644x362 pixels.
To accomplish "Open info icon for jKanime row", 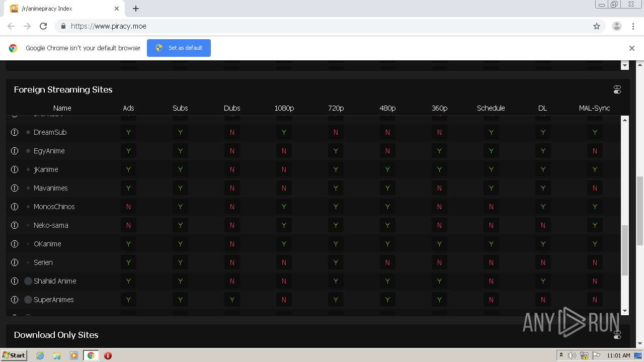I will [15, 169].
